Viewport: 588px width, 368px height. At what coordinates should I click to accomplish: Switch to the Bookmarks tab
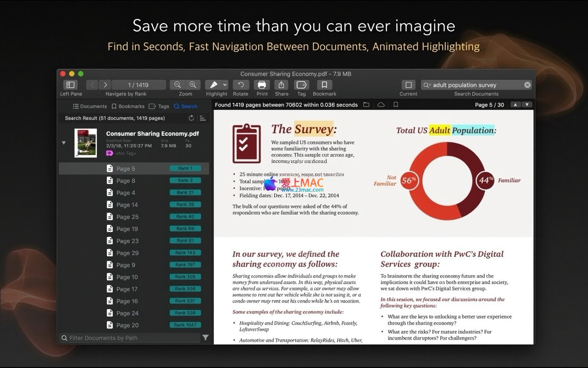coord(128,106)
